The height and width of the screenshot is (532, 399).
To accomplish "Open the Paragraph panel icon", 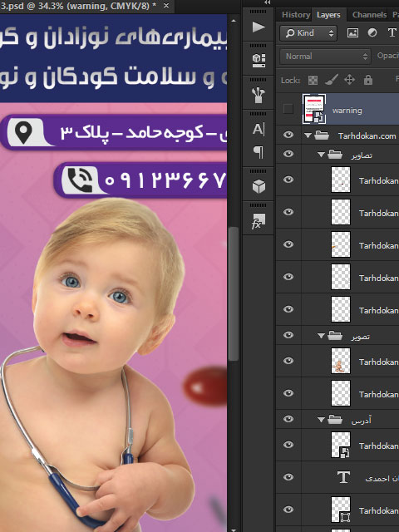I will 259,152.
